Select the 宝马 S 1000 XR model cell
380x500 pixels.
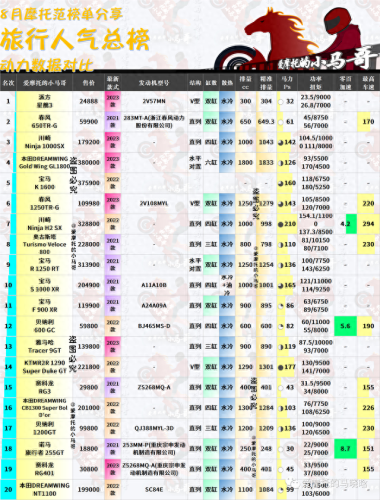coord(44,285)
